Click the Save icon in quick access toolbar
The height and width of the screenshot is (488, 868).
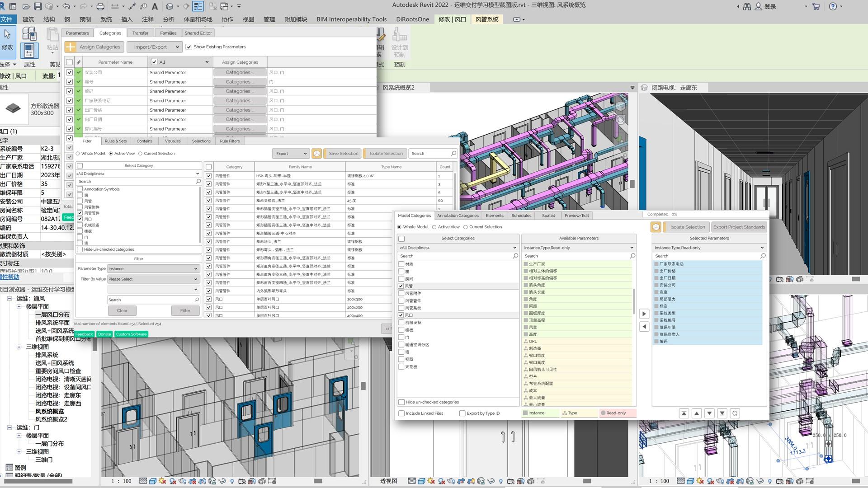coord(38,6)
